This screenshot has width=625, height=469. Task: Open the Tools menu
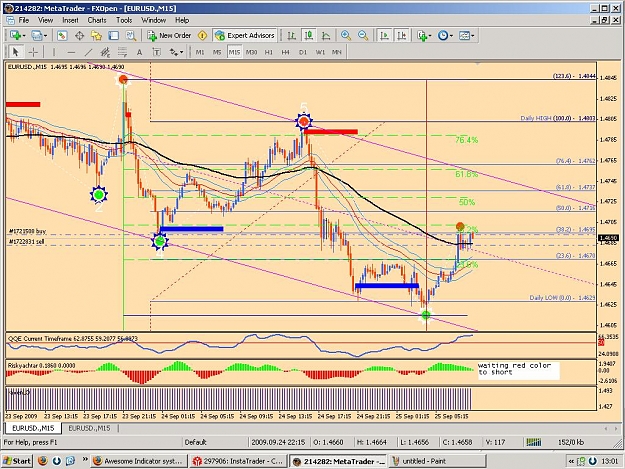[124, 20]
